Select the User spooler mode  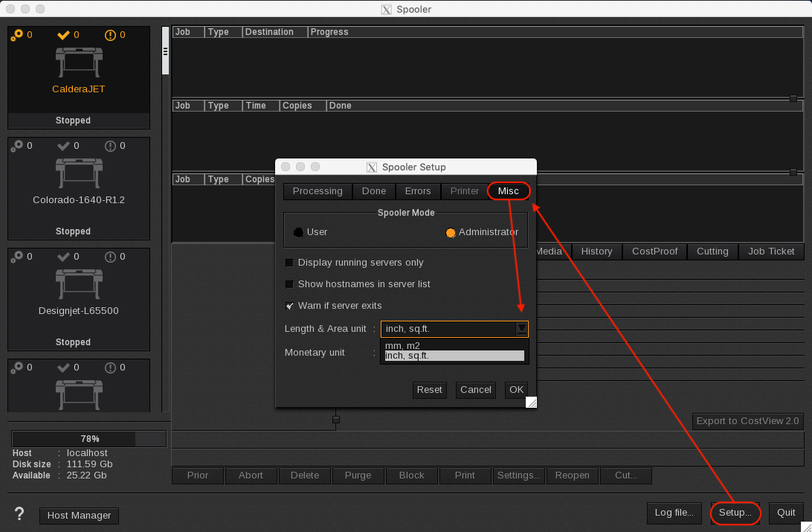(299, 232)
